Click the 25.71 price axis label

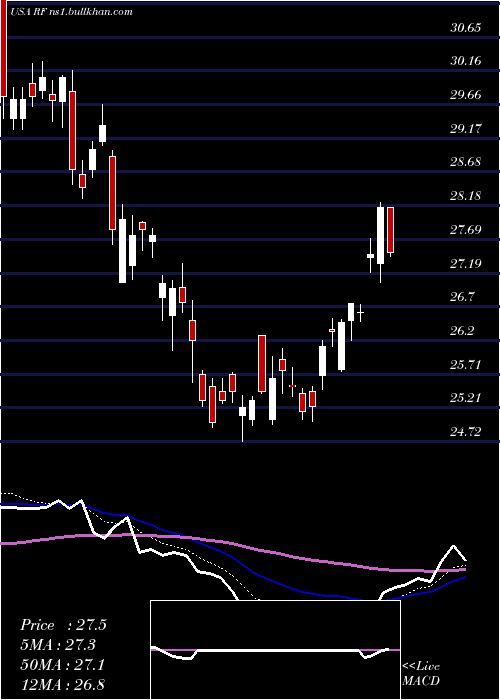[466, 365]
